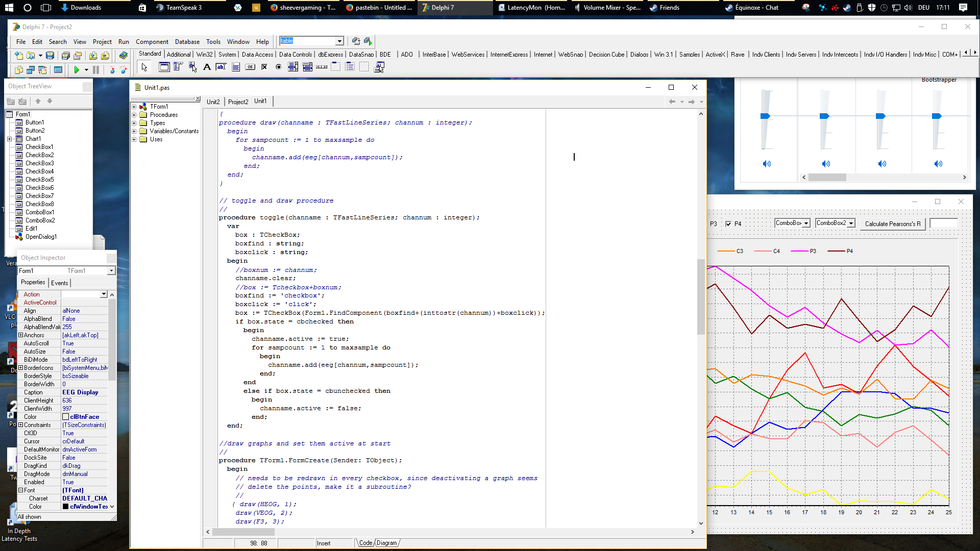The image size is (980, 551).
Task: Open the Form1 selector in Object Inspector
Action: click(x=111, y=271)
